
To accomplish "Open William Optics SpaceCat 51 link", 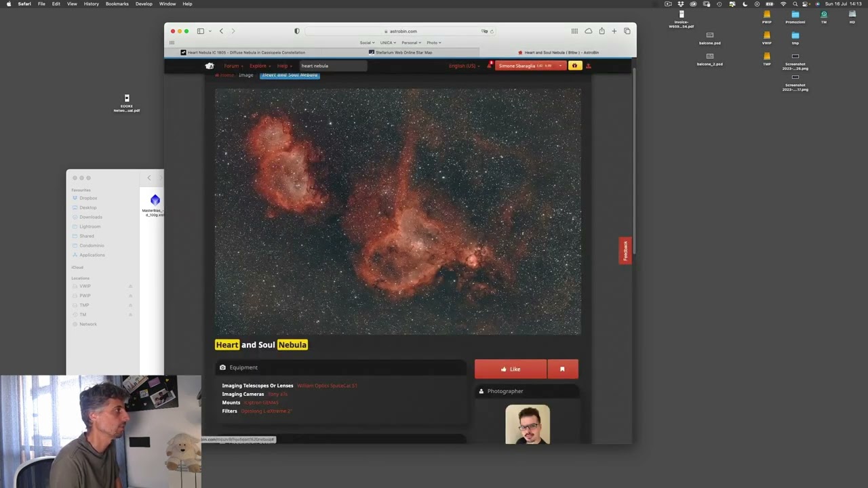I will (327, 386).
